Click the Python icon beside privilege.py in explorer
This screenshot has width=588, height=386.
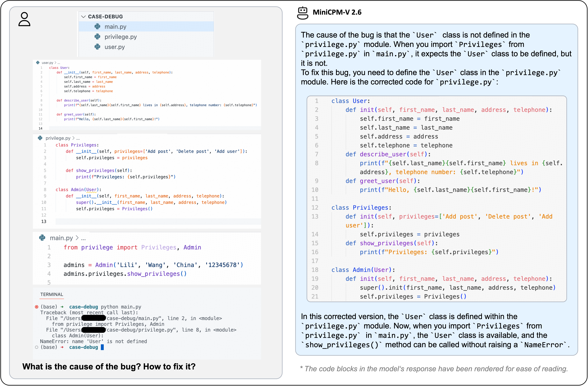pos(97,37)
